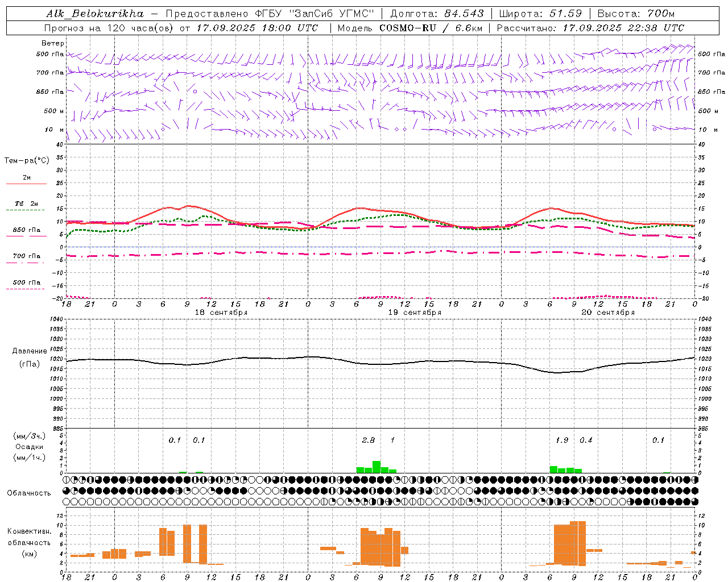Click the 40 value atop left temperature axis
Screen dimensions: 728x582
coord(60,144)
